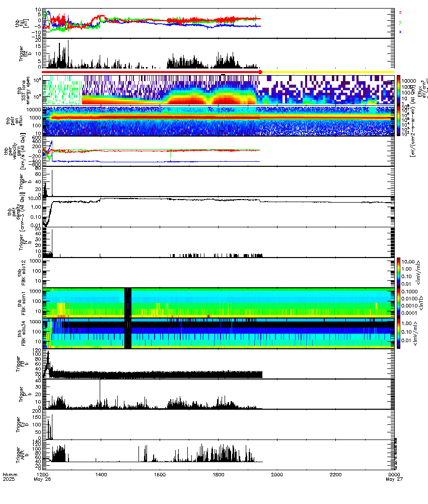The width and height of the screenshot is (428, 504).
Task: Click the '0000' time axis tick label
Action: 394,474
